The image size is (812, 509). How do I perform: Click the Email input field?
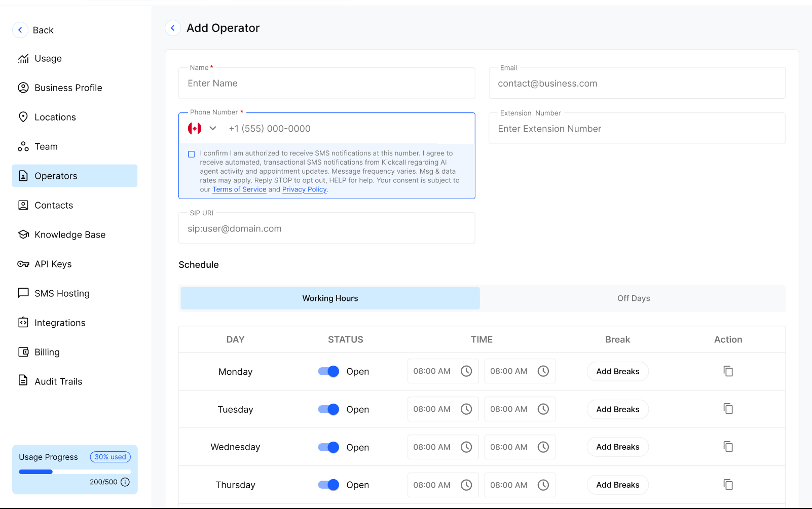637,84
